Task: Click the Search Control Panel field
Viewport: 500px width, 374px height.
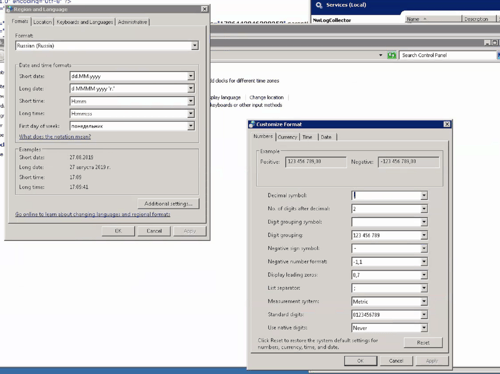Action: click(448, 55)
